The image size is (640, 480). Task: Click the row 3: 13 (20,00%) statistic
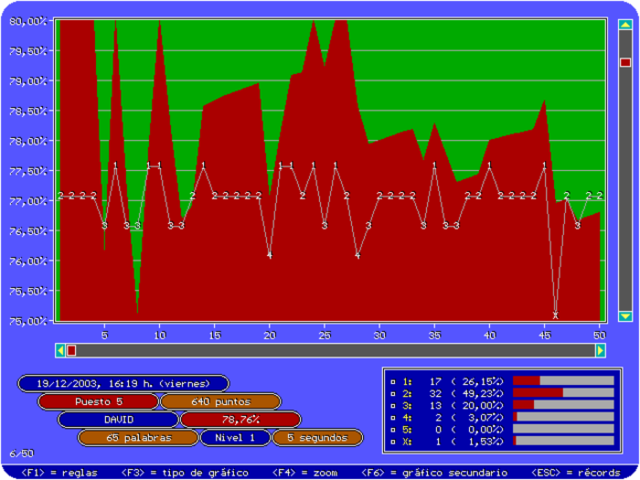tap(503, 405)
